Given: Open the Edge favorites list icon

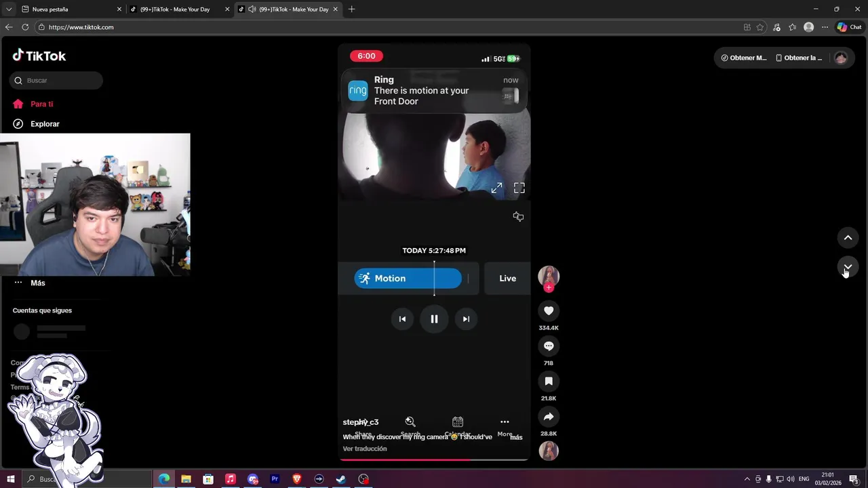Looking at the screenshot, I should pyautogui.click(x=792, y=27).
